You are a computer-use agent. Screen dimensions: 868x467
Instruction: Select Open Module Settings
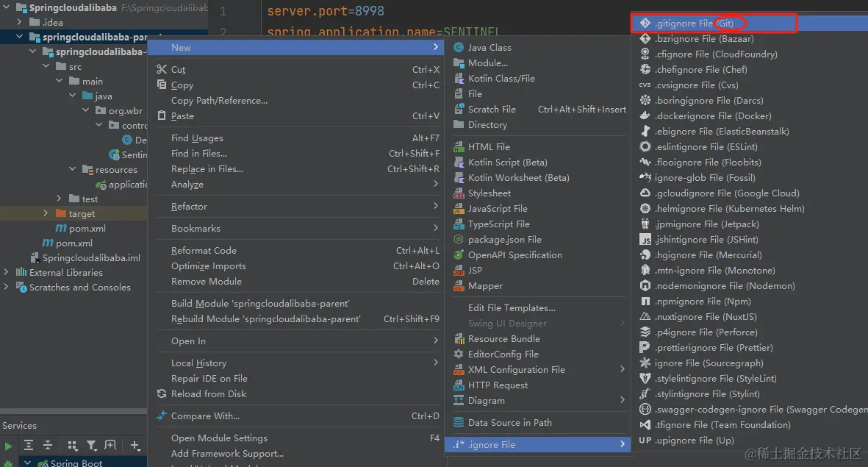point(296,438)
